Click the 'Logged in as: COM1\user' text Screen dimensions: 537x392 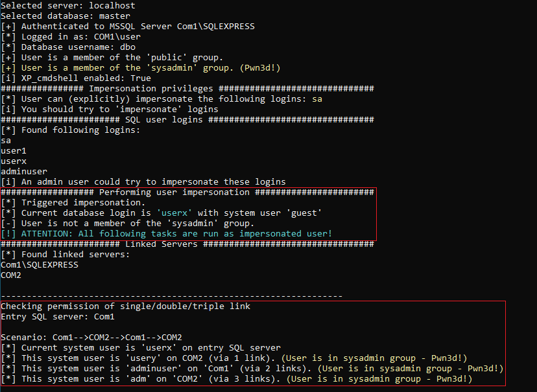[71, 36]
